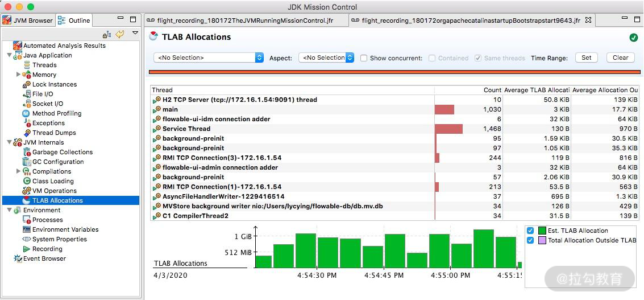
Task: Open the Aspect dropdown selector
Action: (x=326, y=58)
